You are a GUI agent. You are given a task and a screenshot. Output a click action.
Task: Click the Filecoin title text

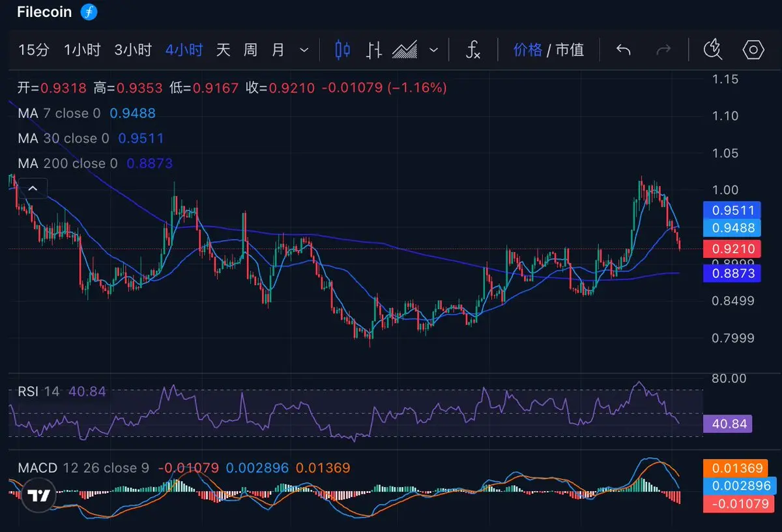(x=44, y=12)
